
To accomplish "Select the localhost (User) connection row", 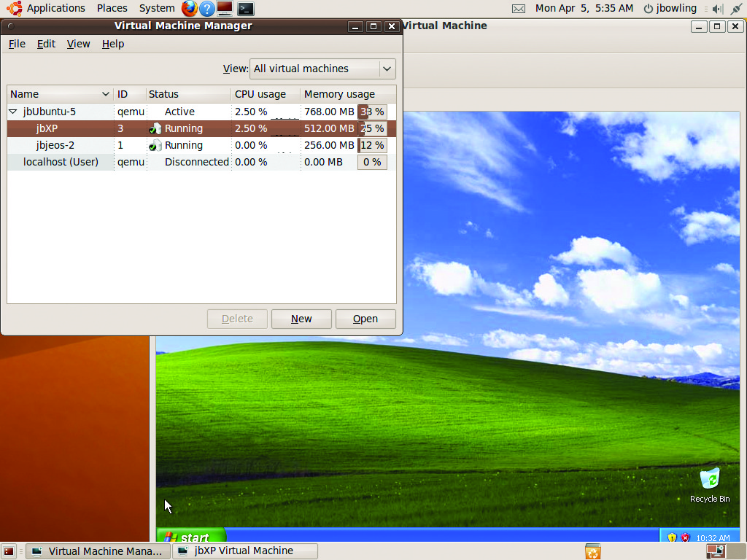I will point(61,162).
